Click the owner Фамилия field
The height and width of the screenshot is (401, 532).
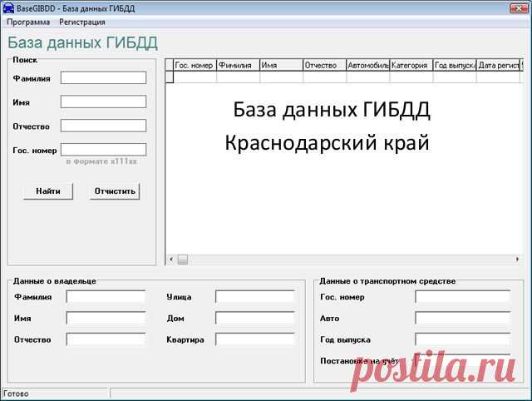[106, 297]
